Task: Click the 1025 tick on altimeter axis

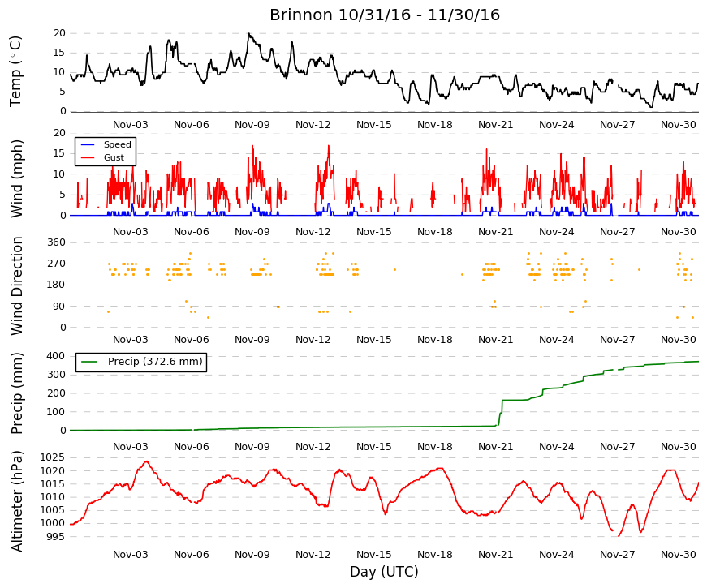Action: pyautogui.click(x=52, y=457)
